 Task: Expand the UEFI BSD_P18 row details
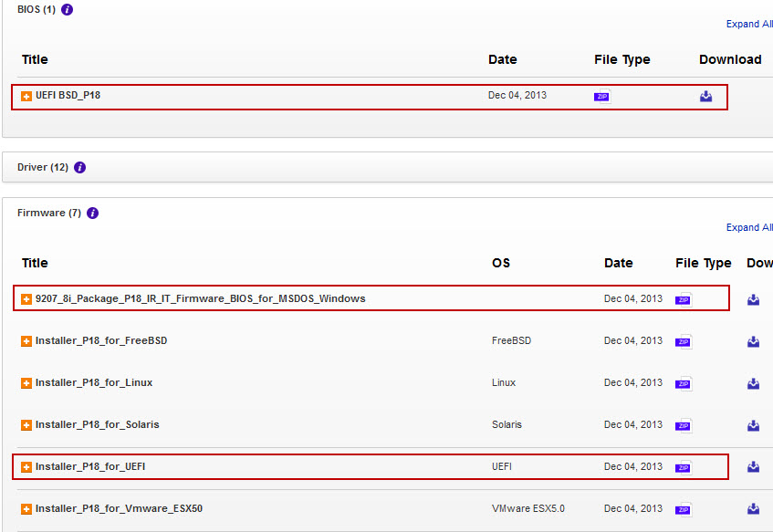click(26, 96)
